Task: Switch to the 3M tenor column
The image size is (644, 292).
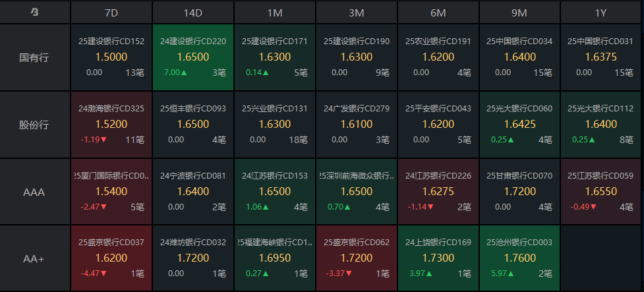Action: click(x=357, y=12)
